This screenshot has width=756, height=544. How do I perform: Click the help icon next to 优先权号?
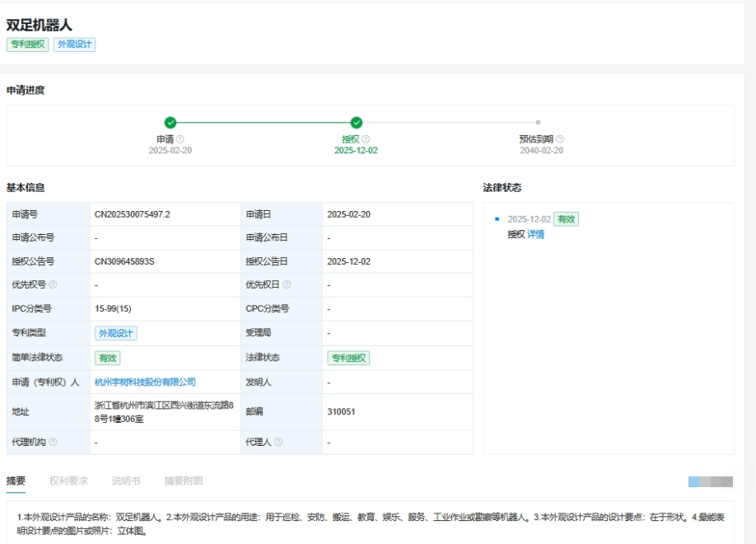53,284
